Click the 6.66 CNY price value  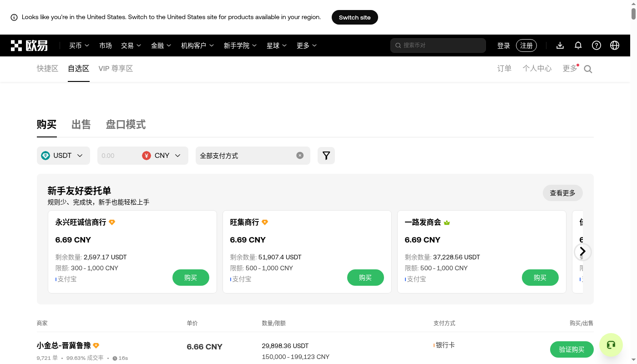point(205,347)
